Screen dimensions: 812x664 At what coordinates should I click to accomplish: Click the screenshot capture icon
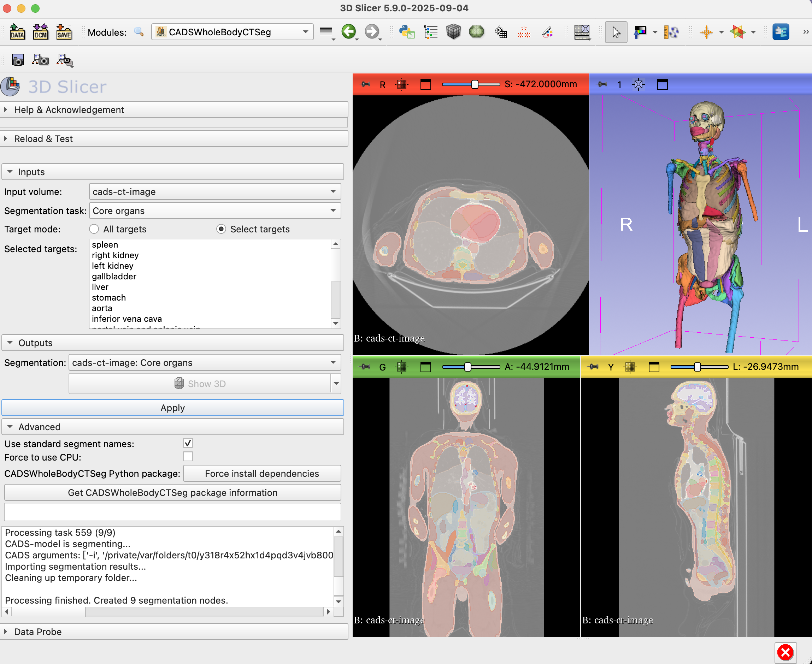18,60
